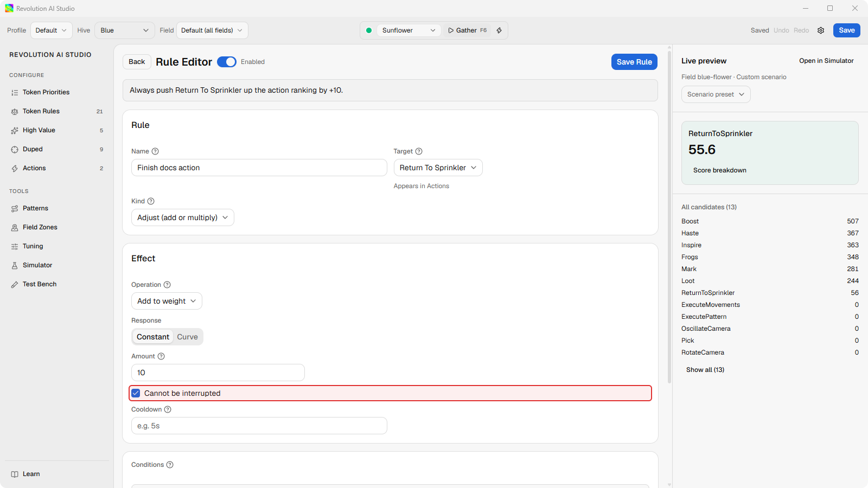The width and height of the screenshot is (868, 488).
Task: Go to High Value tokens
Action: click(x=56, y=130)
